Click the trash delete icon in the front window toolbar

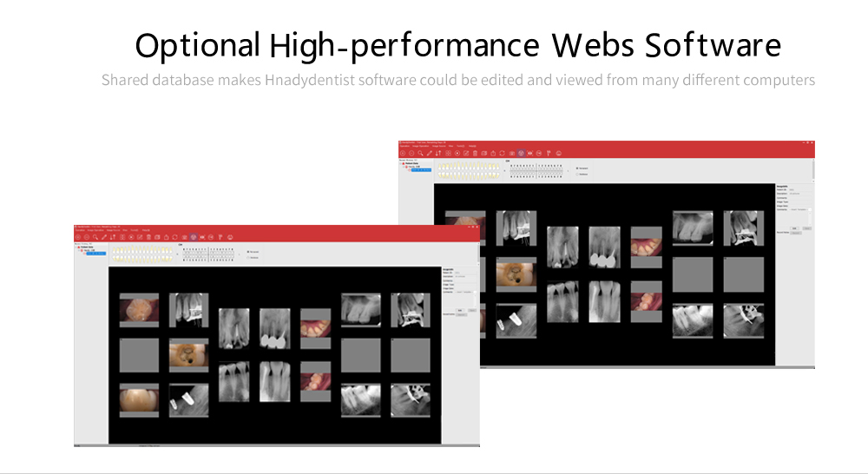148,237
